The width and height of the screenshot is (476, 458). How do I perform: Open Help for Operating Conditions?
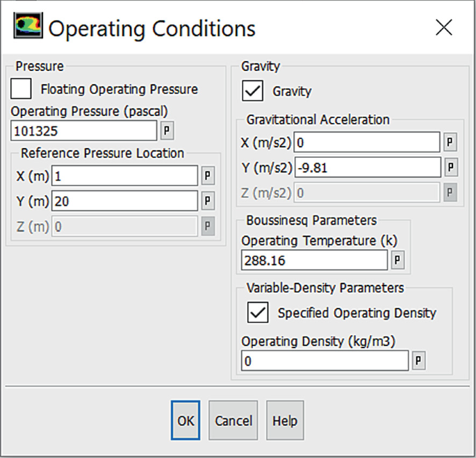[x=285, y=420]
